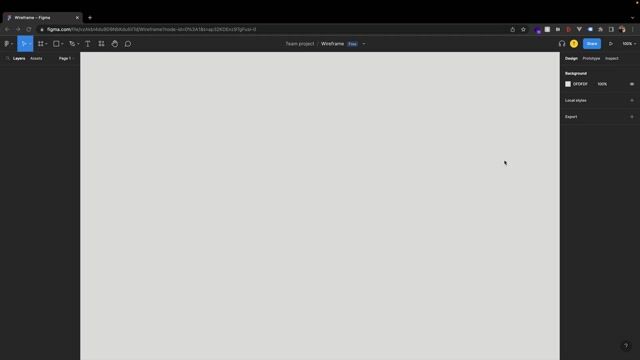Select the Wireframe – Figma browser tab
The image size is (640, 360).
click(x=41, y=18)
